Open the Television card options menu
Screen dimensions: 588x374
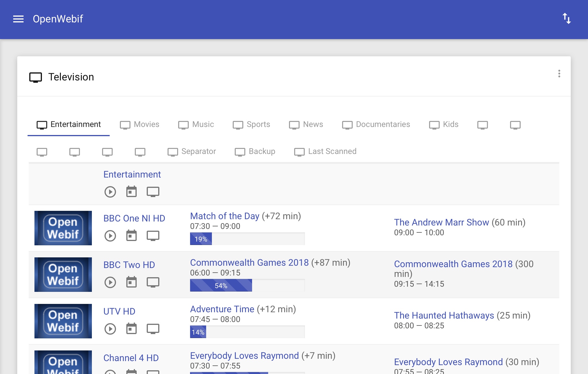[559, 74]
